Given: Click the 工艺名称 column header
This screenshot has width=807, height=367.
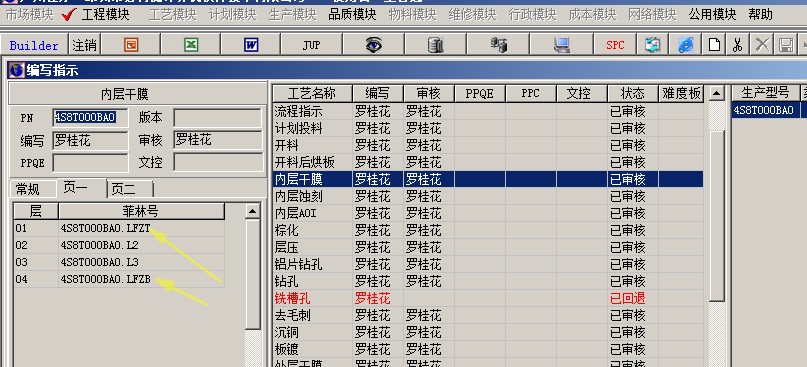Looking at the screenshot, I should tap(312, 94).
